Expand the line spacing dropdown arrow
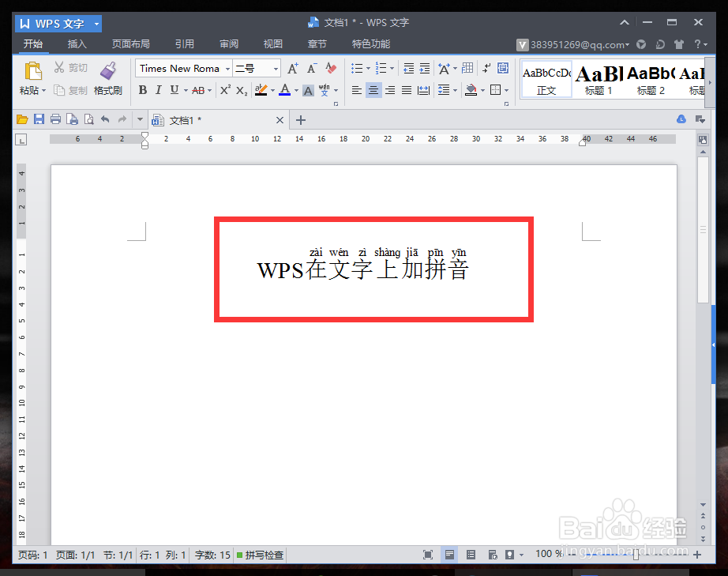The height and width of the screenshot is (576, 728). (x=455, y=90)
